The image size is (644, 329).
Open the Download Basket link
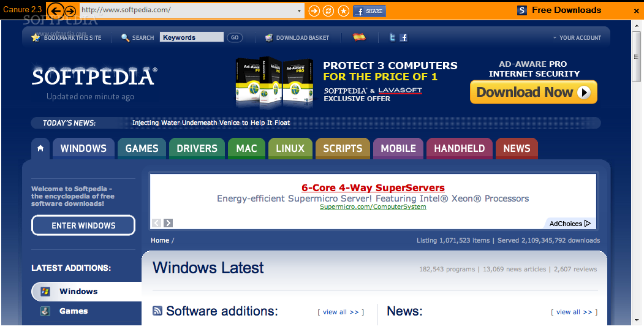click(303, 37)
